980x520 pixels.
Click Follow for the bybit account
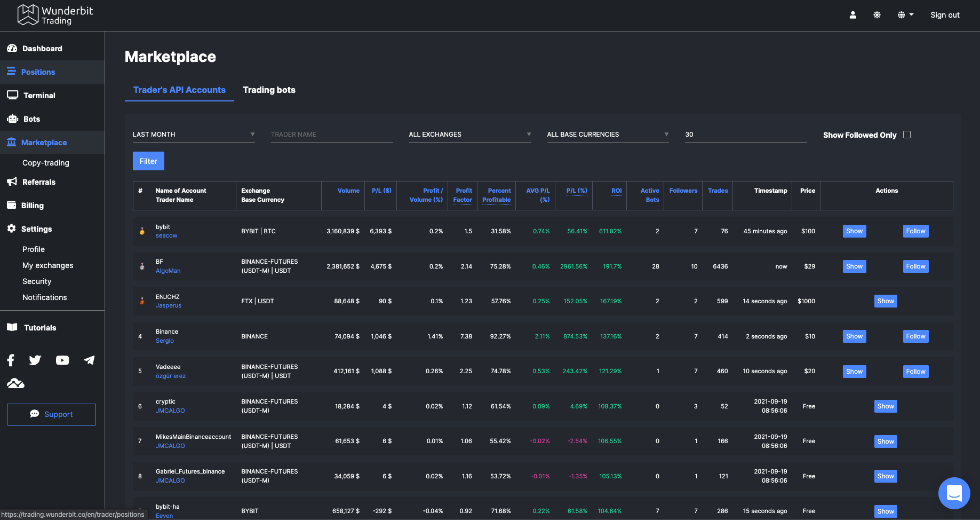(915, 231)
